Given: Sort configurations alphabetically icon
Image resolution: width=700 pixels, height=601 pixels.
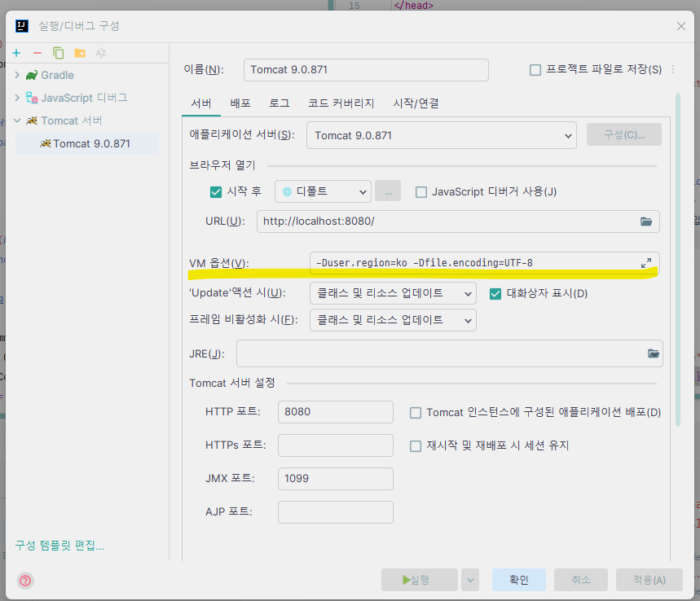Looking at the screenshot, I should 101,53.
